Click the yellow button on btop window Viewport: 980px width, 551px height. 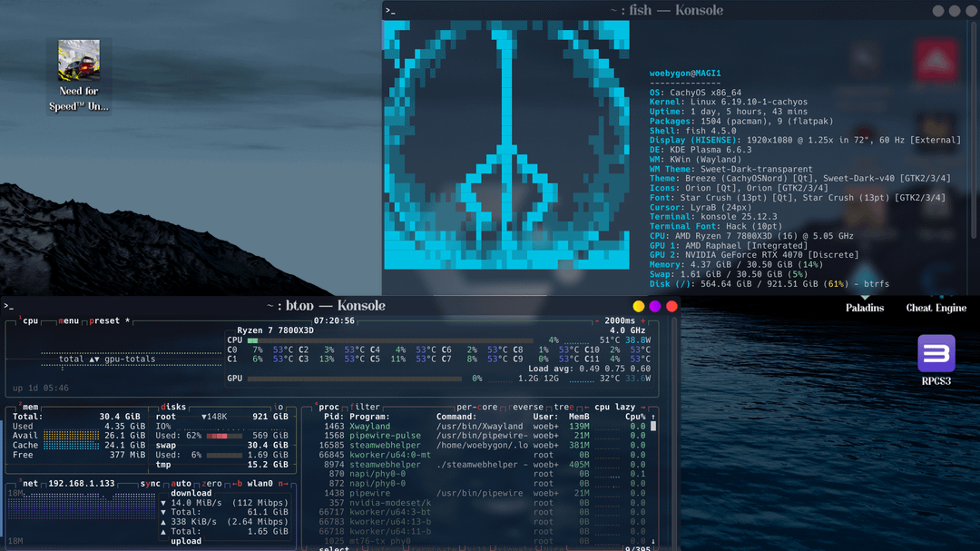[639, 306]
